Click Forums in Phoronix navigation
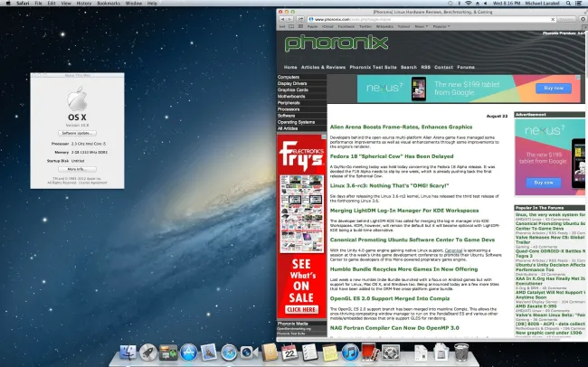The image size is (588, 367). coord(466,67)
